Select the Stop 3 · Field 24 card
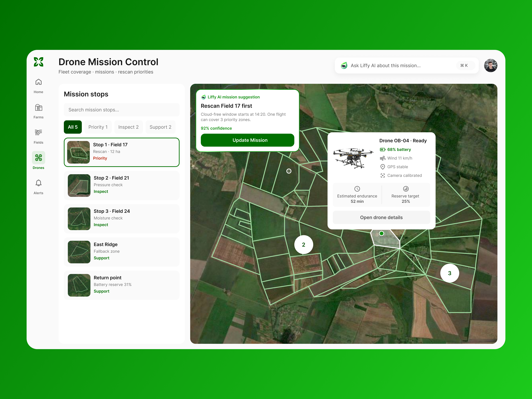532x399 pixels. tap(122, 219)
